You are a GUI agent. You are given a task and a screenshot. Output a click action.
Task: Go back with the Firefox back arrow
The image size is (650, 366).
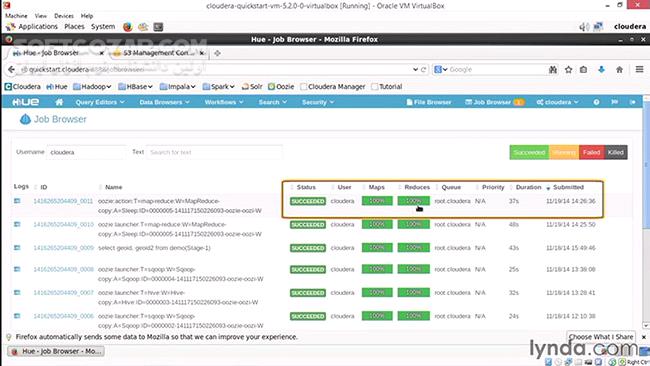point(12,70)
